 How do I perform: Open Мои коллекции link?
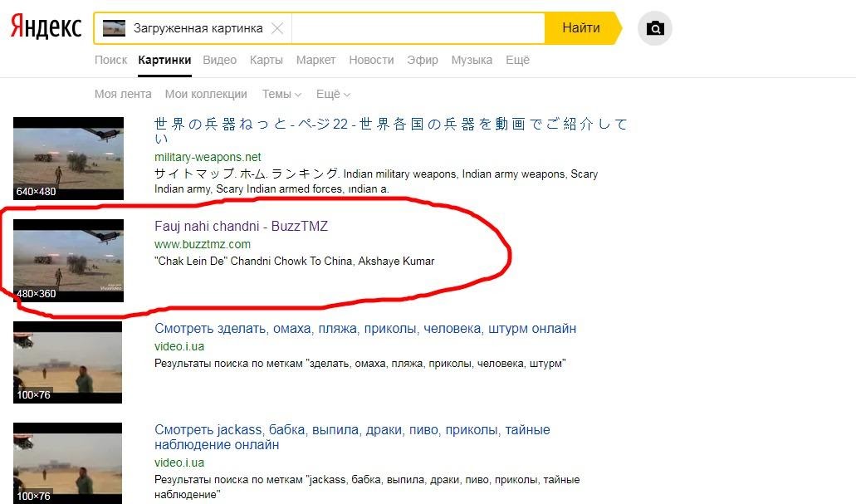[206, 94]
